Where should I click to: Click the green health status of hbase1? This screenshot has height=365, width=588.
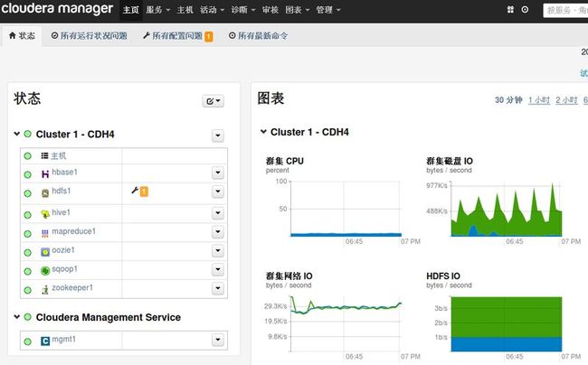click(28, 174)
